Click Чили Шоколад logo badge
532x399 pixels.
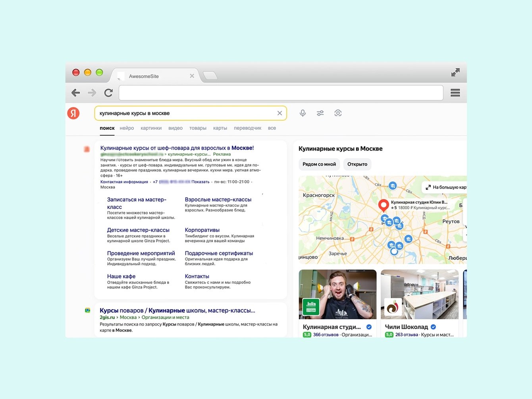(x=393, y=307)
